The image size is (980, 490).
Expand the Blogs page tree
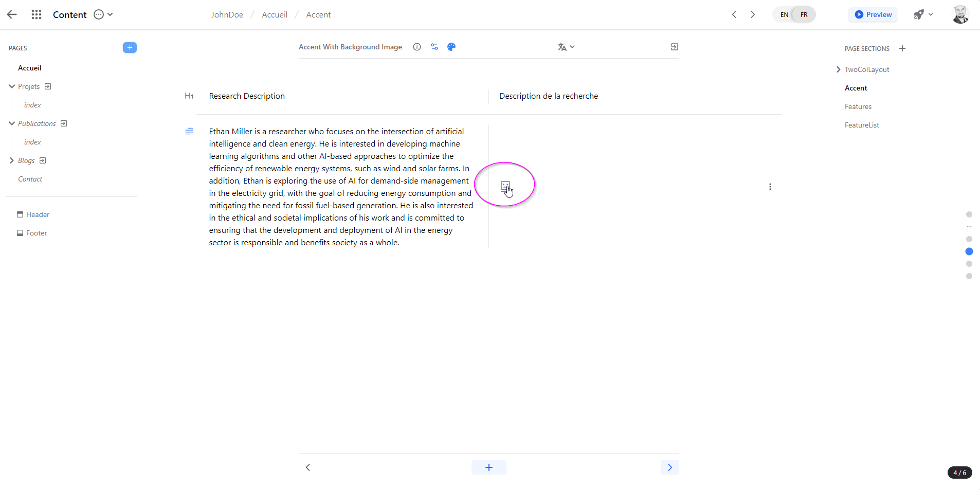click(12, 160)
